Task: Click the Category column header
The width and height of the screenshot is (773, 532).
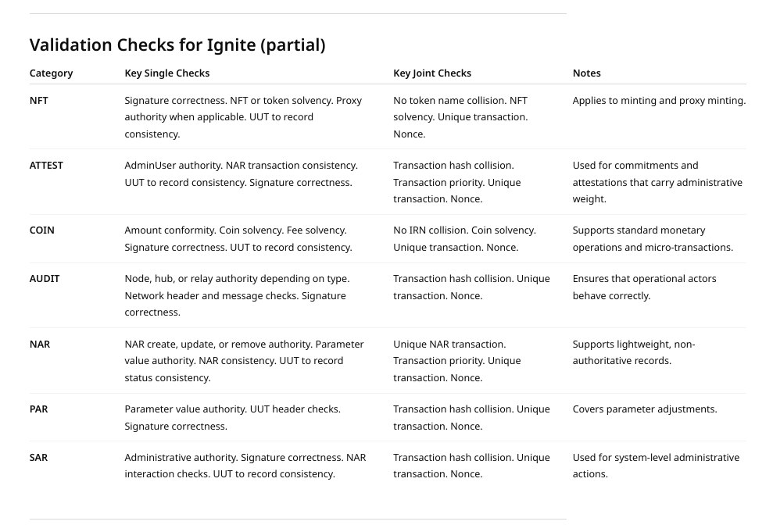Action: coord(51,73)
